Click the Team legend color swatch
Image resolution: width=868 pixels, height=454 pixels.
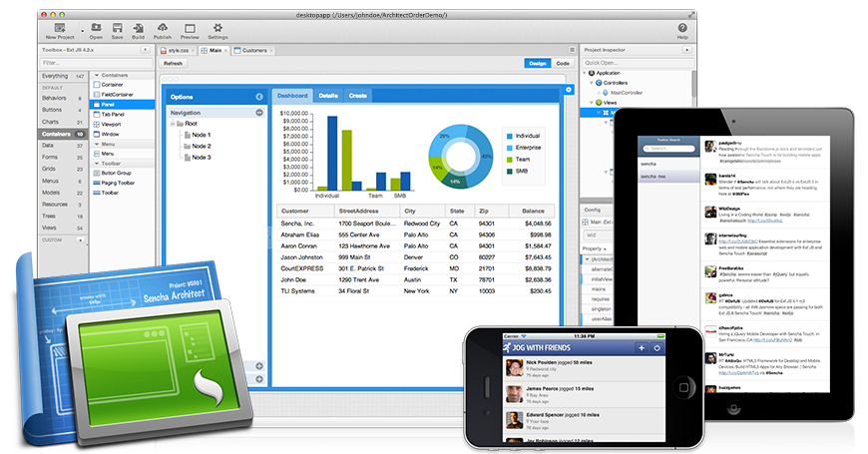click(x=509, y=160)
